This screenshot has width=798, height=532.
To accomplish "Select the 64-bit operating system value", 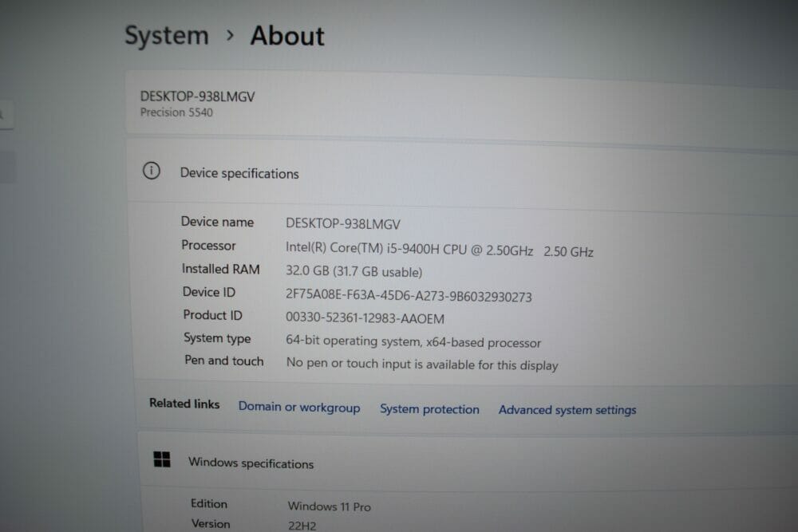I will [x=413, y=342].
